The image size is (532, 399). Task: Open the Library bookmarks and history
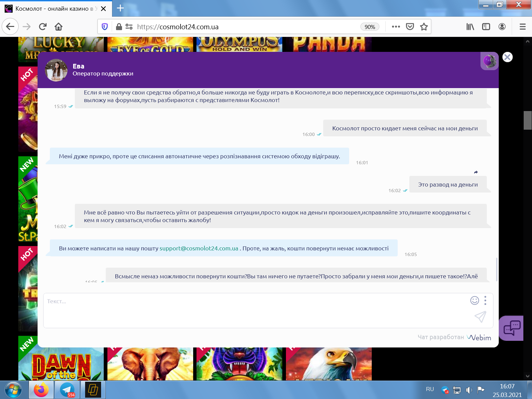(x=470, y=27)
